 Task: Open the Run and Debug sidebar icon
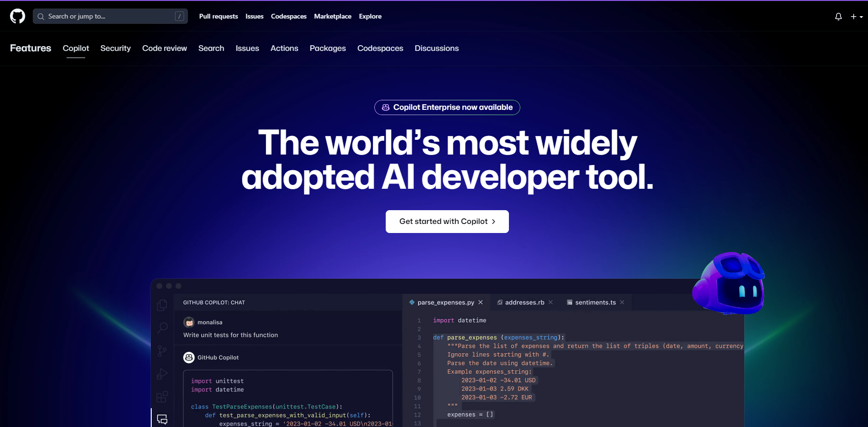[162, 374]
